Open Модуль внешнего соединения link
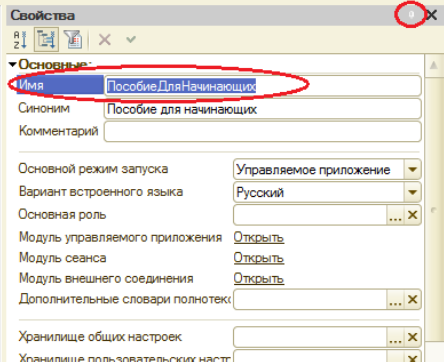445x364 pixels. (x=259, y=278)
